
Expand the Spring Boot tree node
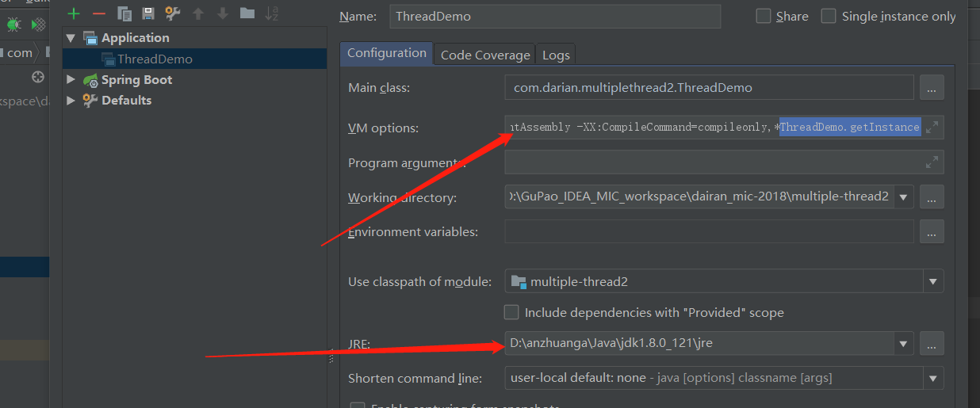click(x=71, y=80)
